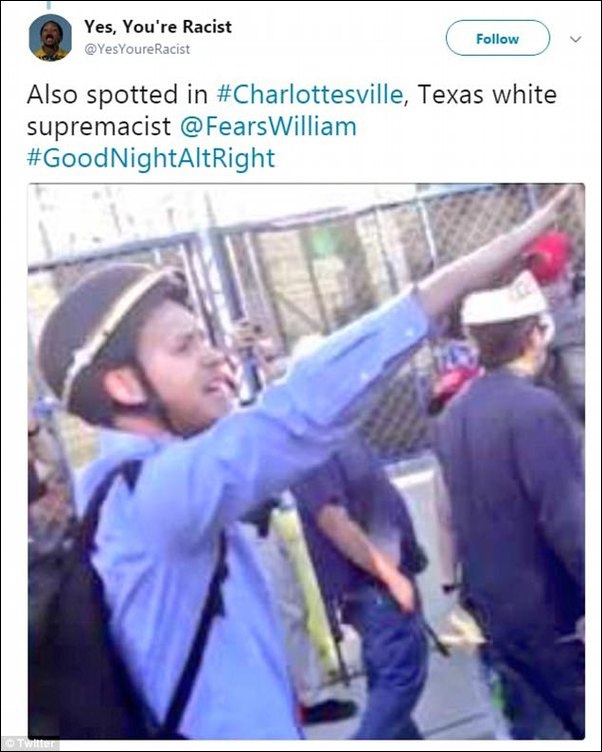Click the text "Texas white" in the tweet

coord(487,94)
